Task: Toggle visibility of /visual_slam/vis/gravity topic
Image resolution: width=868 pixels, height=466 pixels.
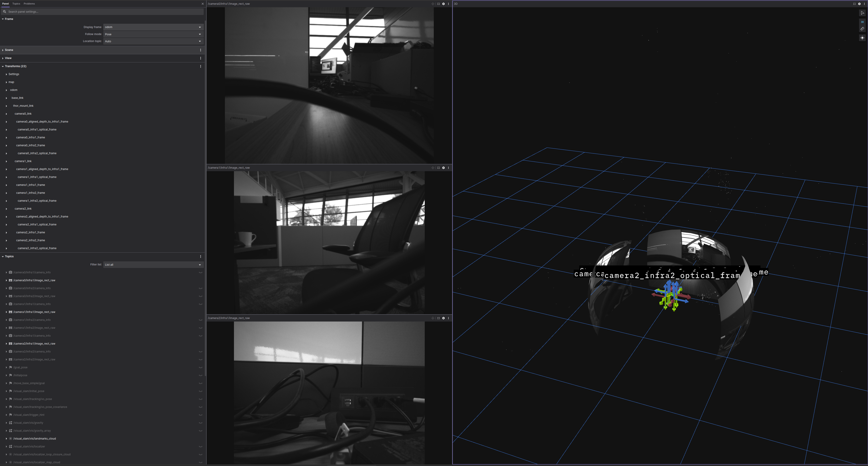Action: pos(200,423)
